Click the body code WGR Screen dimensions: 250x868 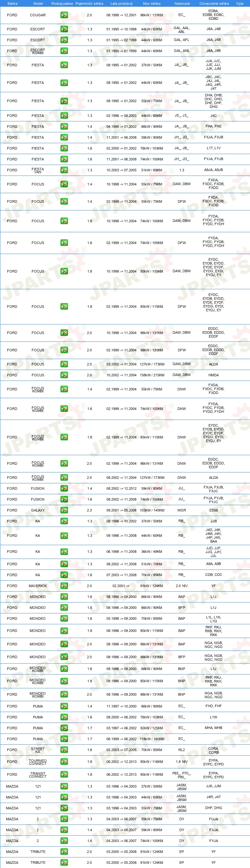(182, 510)
